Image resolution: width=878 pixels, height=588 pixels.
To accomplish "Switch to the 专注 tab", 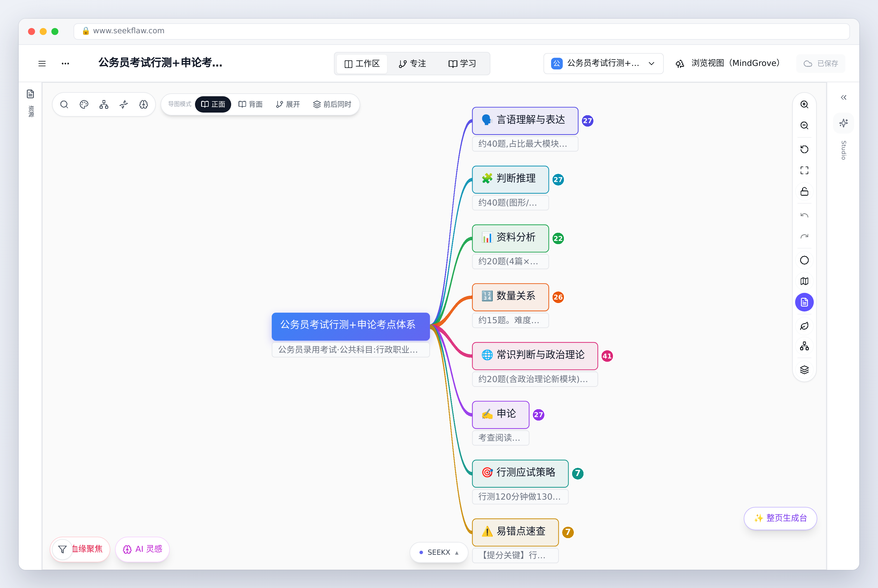I will point(412,64).
